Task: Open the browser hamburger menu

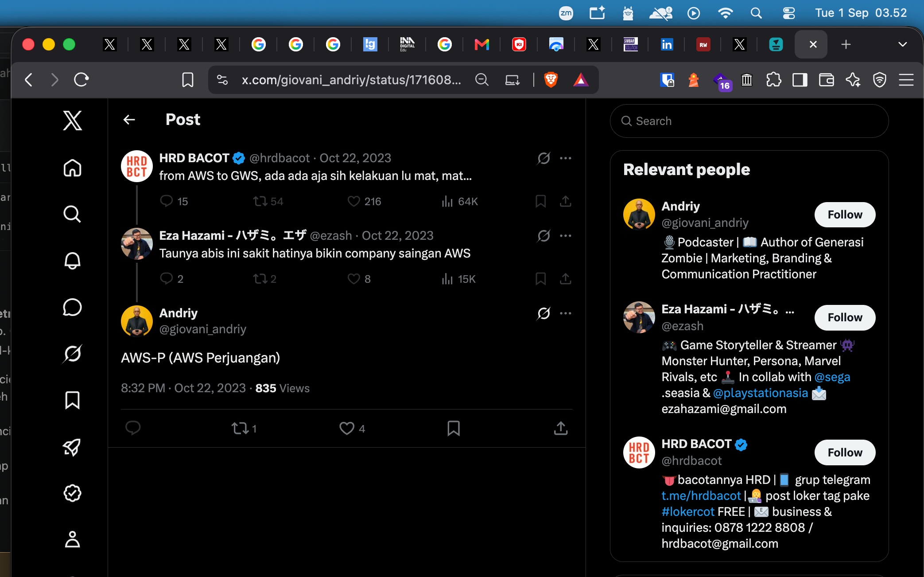Action: (906, 80)
